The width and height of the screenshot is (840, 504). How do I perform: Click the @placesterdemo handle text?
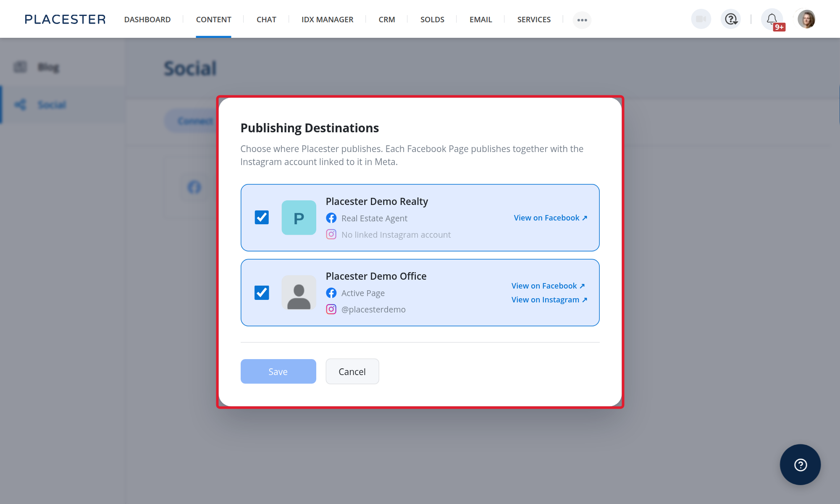click(373, 310)
